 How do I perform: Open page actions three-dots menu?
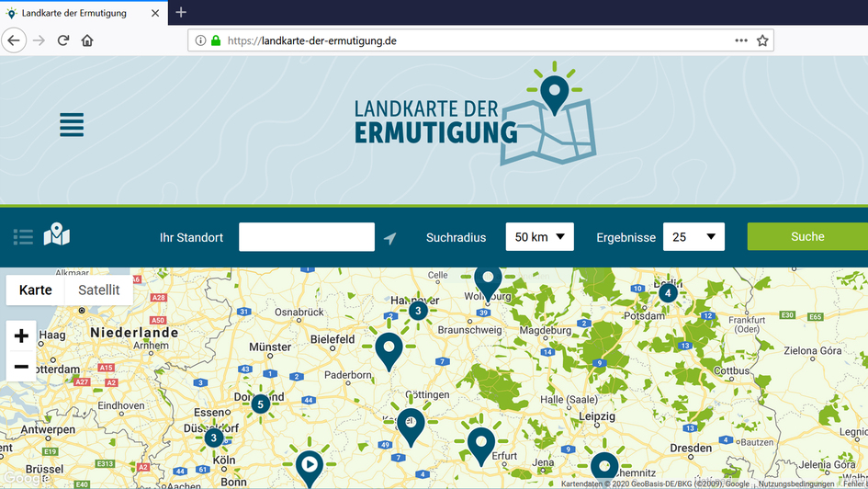coord(741,40)
